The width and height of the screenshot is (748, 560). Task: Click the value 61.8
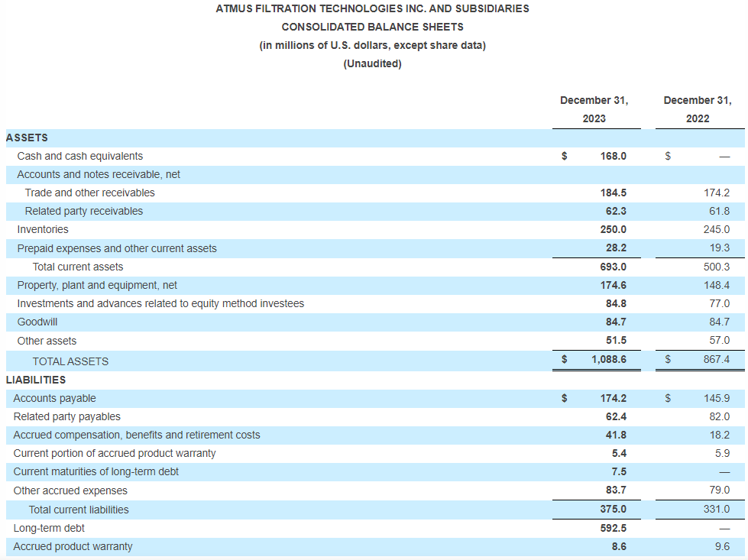coord(720,211)
